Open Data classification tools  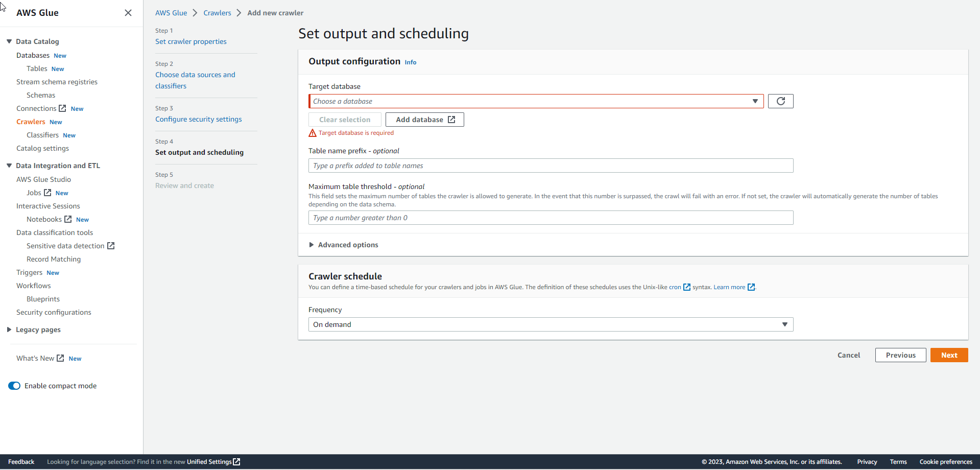[55, 232]
